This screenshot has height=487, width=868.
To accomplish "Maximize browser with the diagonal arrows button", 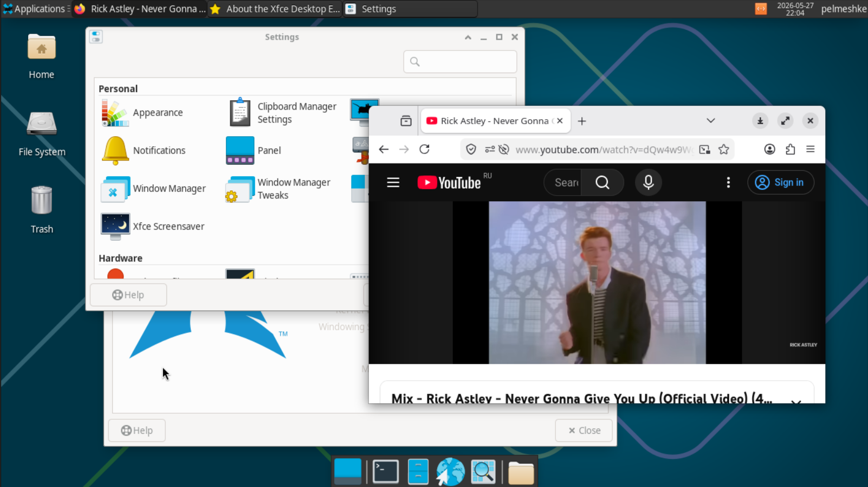I will (785, 121).
